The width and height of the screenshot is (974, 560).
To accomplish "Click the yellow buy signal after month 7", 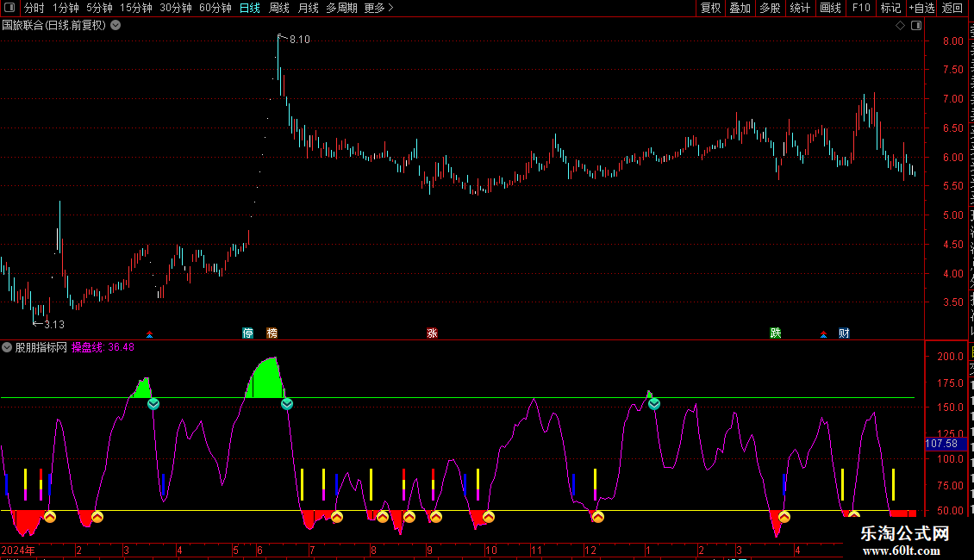I will [337, 517].
